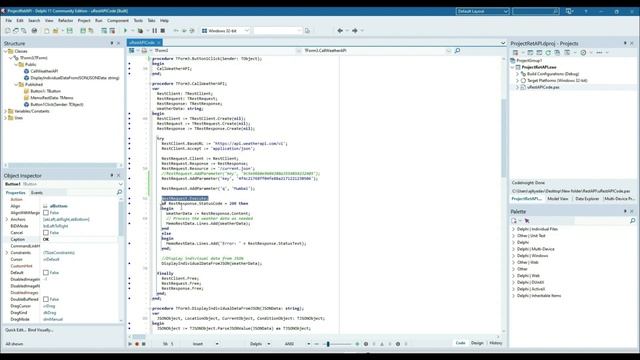This screenshot has width=640, height=360.
Task: Toggle the Default property False checkbox
Action: (x=46, y=273)
